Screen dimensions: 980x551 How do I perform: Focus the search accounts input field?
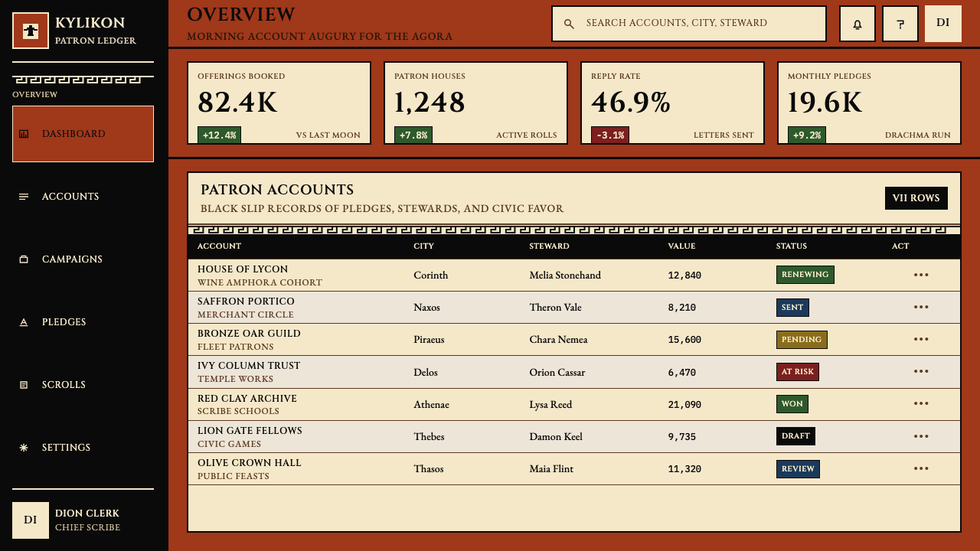(689, 24)
